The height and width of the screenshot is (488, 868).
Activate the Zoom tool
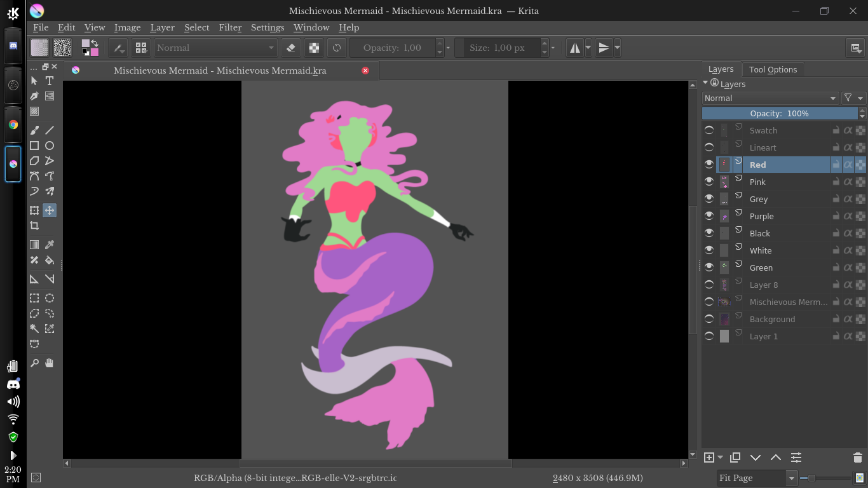coord(34,363)
